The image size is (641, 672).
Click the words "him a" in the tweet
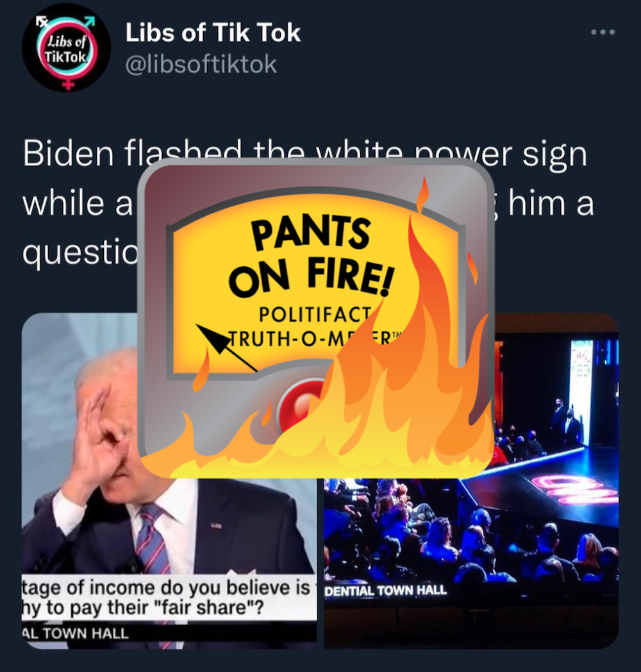point(551,203)
